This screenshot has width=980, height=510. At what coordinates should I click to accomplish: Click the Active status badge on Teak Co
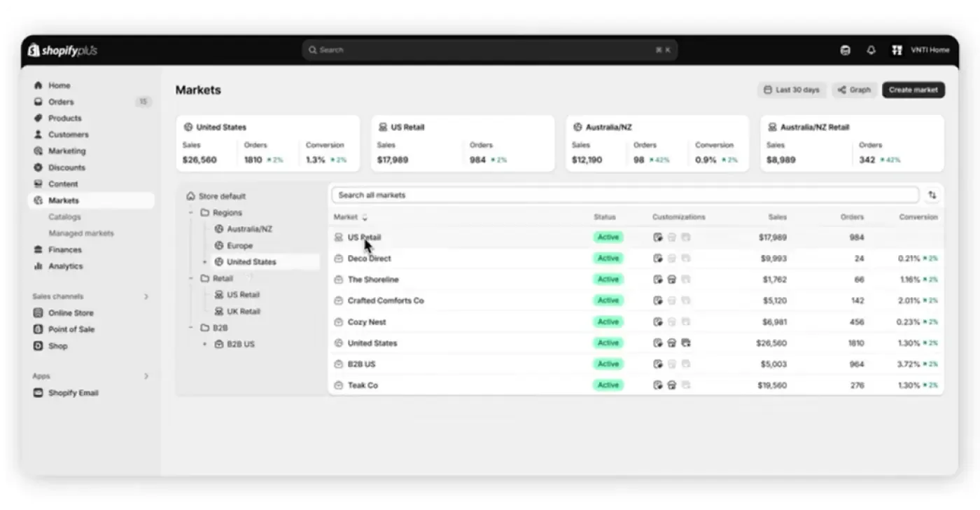tap(607, 385)
